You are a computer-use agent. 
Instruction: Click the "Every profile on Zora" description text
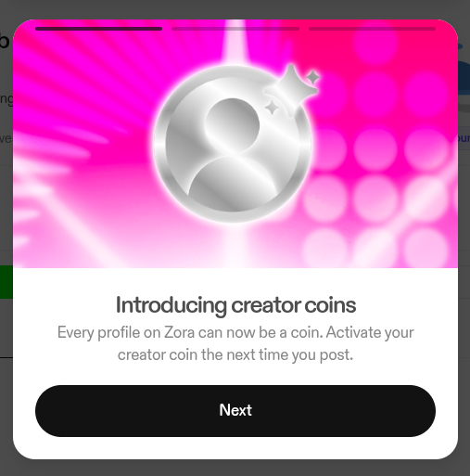(235, 343)
